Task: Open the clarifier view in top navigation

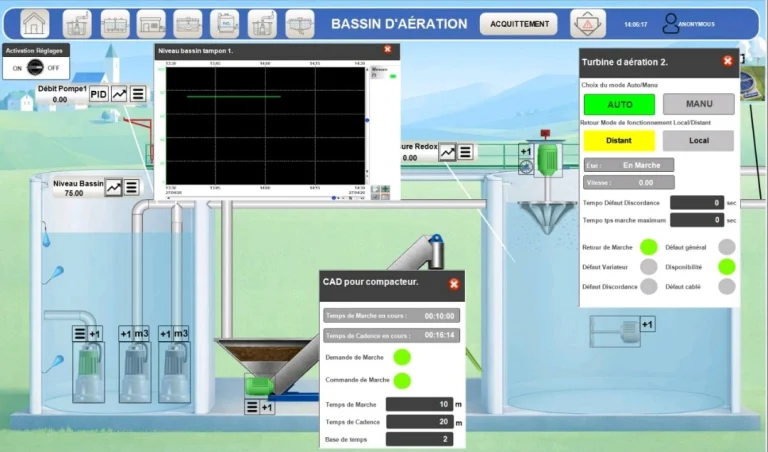Action: pos(300,24)
